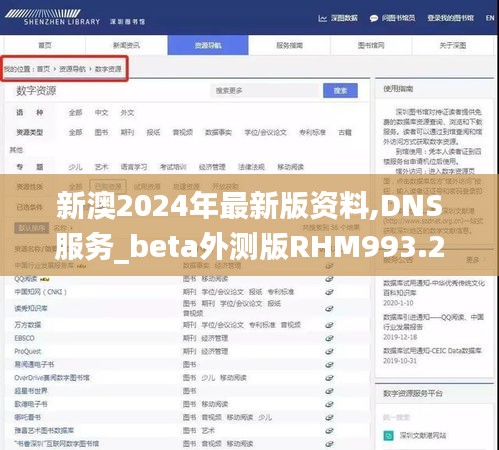Filter resource type by 数据事实
The height and width of the screenshot is (450, 499).
tap(218, 132)
